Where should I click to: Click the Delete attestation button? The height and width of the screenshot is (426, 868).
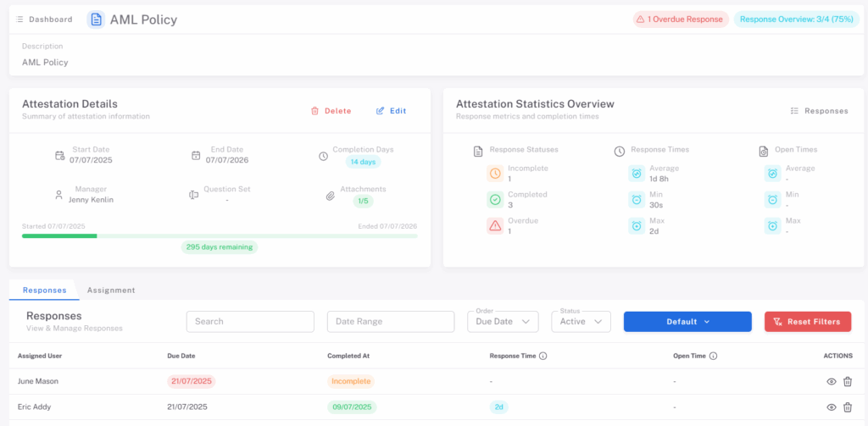click(331, 111)
